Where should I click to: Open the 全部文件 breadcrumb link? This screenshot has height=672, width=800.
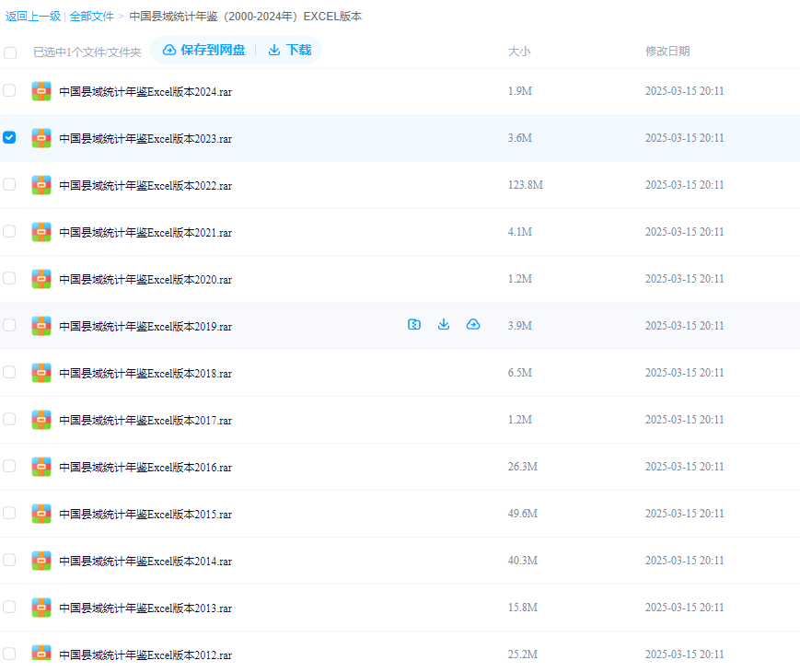(x=91, y=17)
